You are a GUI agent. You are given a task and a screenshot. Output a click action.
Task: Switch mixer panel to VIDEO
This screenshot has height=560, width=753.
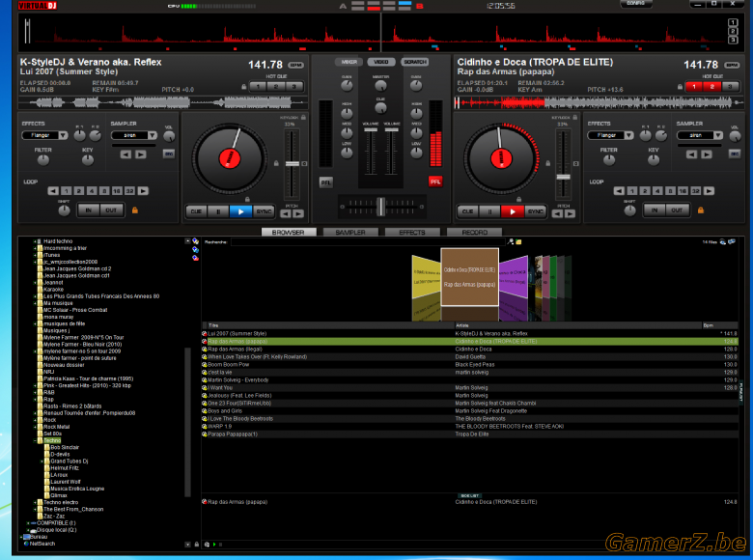[x=381, y=62]
